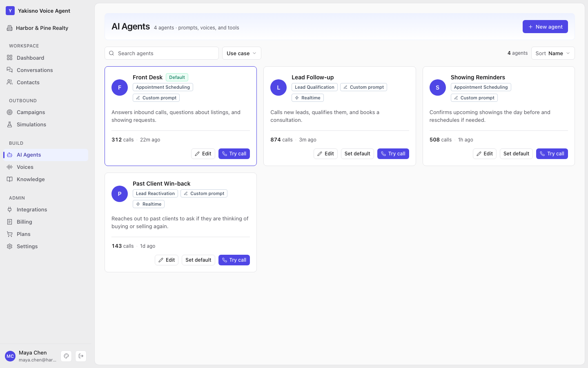This screenshot has height=368, width=588.
Task: Click the Lead Follow-up avatar letter L
Action: click(278, 88)
